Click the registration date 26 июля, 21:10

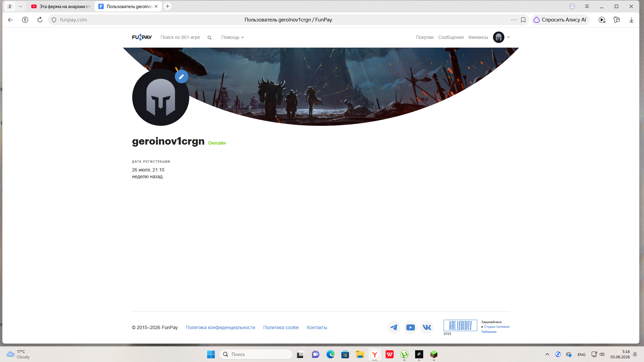coord(148,170)
